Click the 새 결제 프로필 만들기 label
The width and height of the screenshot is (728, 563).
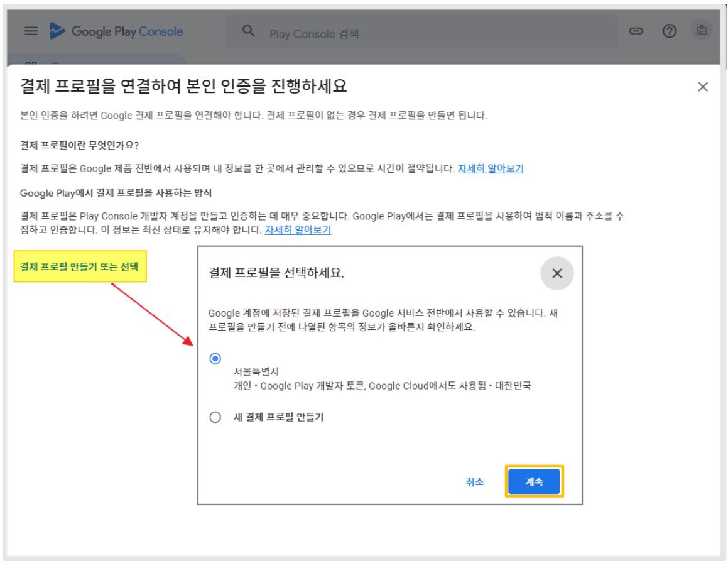pos(278,417)
